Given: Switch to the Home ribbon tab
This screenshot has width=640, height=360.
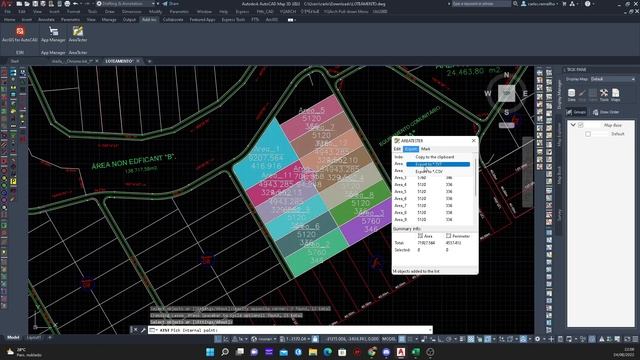Looking at the screenshot, I should tap(9, 20).
